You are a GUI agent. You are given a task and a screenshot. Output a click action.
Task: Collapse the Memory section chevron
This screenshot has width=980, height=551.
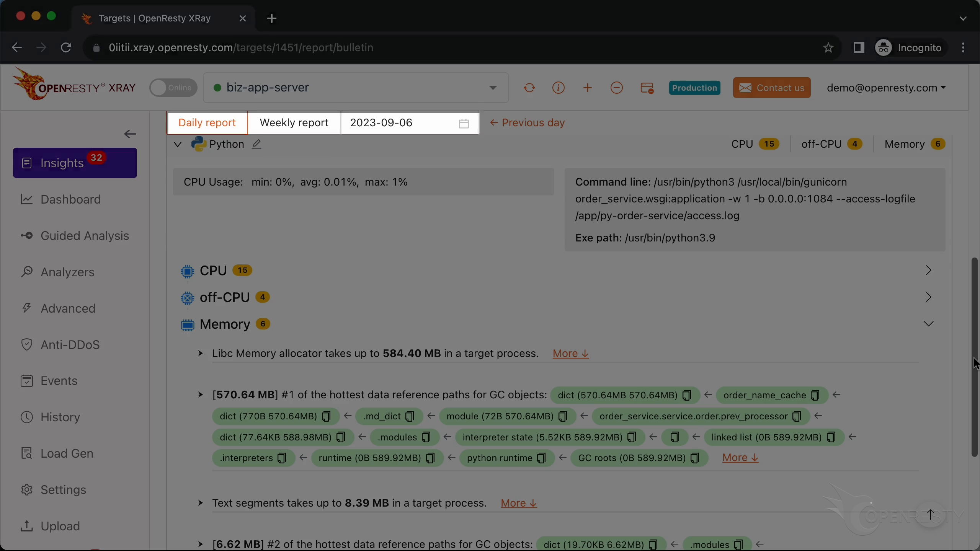coord(928,324)
